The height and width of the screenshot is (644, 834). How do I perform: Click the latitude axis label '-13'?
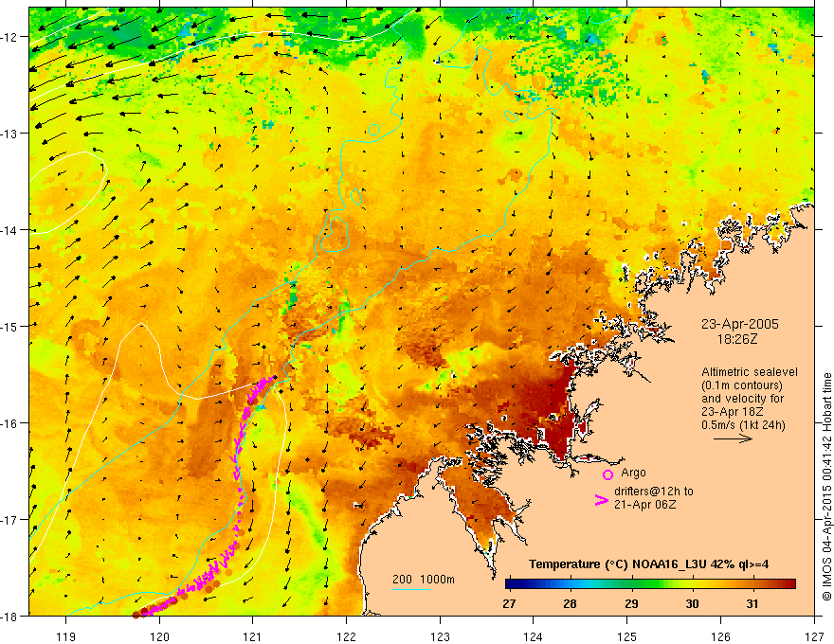click(9, 134)
